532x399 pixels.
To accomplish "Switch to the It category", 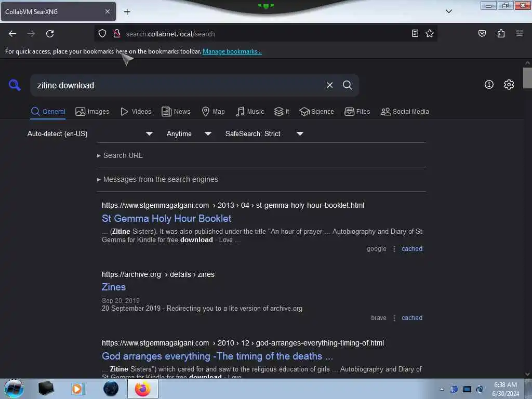I will click(x=282, y=112).
